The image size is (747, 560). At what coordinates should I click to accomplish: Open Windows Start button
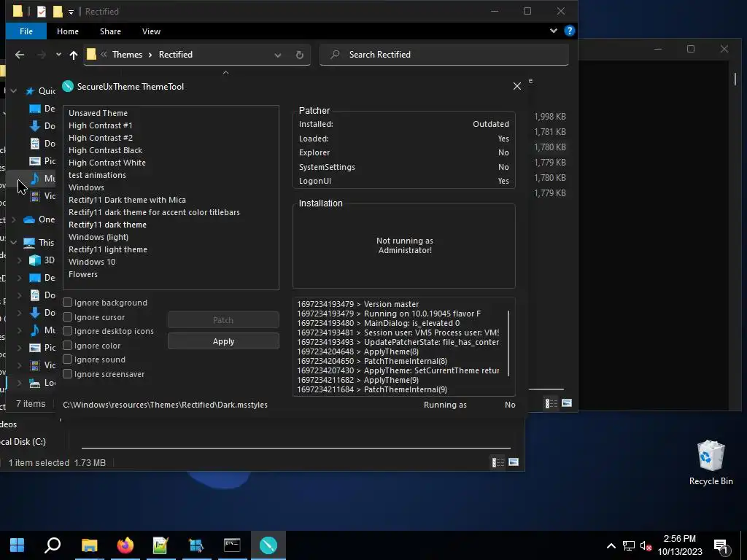(18, 545)
